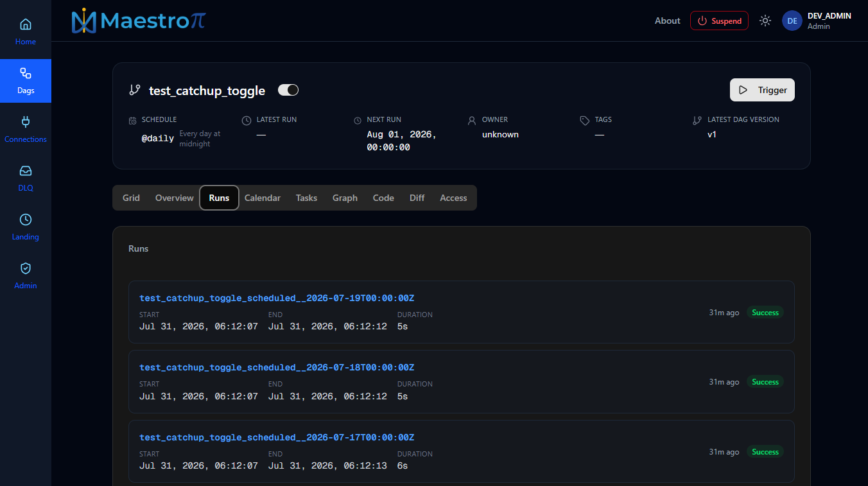The width and height of the screenshot is (868, 486).
Task: Click Success badge of 2026-07-18 run
Action: coord(765,382)
